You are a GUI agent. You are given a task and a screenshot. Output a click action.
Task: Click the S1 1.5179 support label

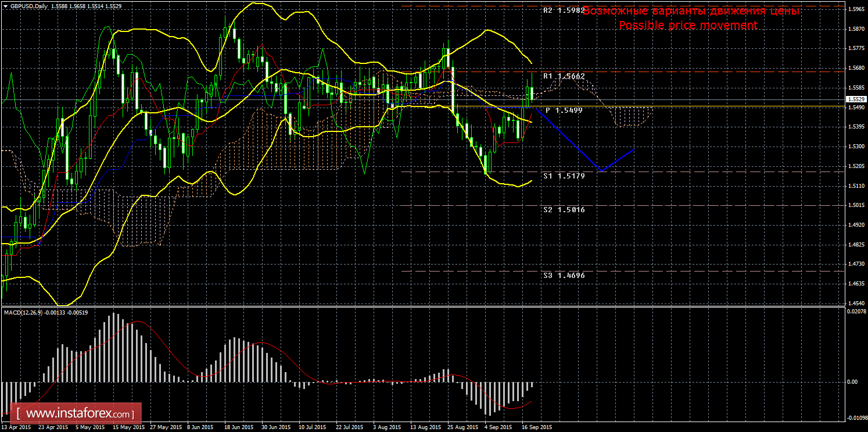(x=564, y=175)
